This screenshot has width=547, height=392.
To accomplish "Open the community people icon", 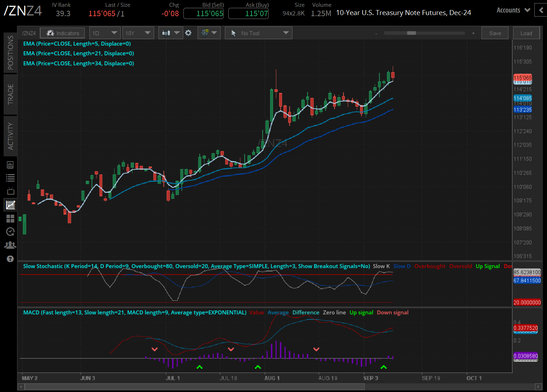I will 10,245.
